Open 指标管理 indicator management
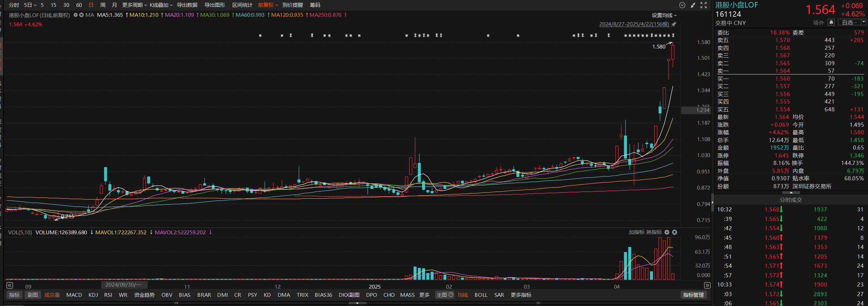The image size is (868, 306). (x=693, y=295)
